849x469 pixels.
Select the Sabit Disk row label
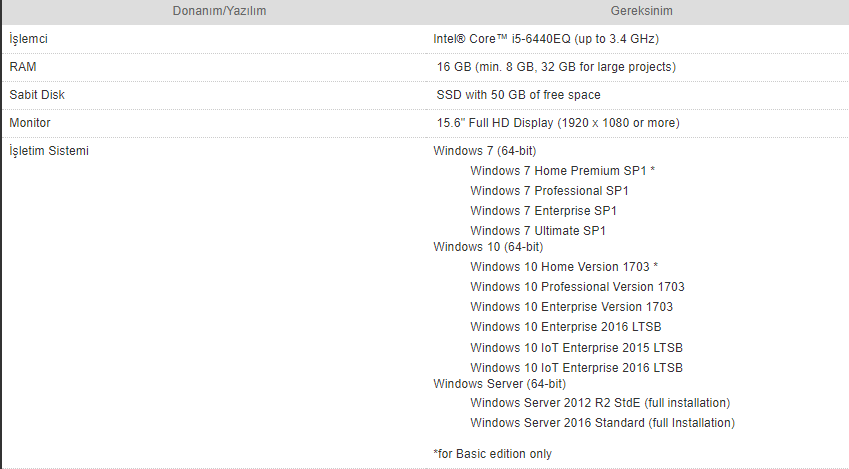point(37,95)
